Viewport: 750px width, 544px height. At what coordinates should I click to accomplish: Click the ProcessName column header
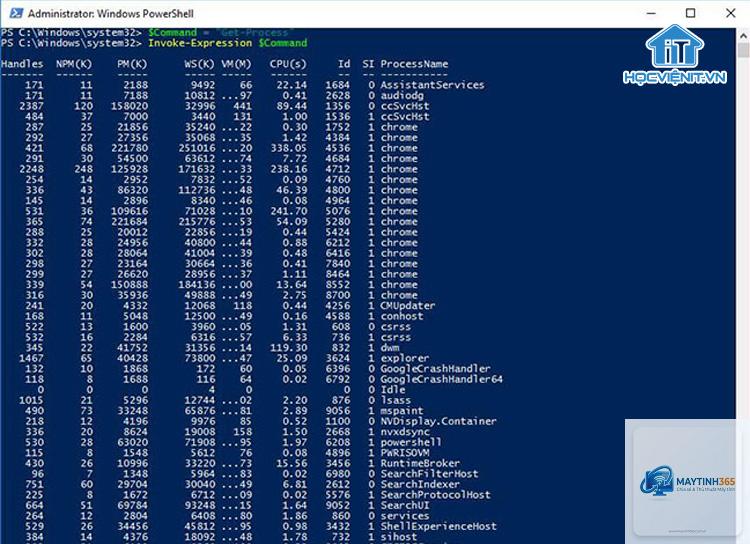tap(414, 64)
